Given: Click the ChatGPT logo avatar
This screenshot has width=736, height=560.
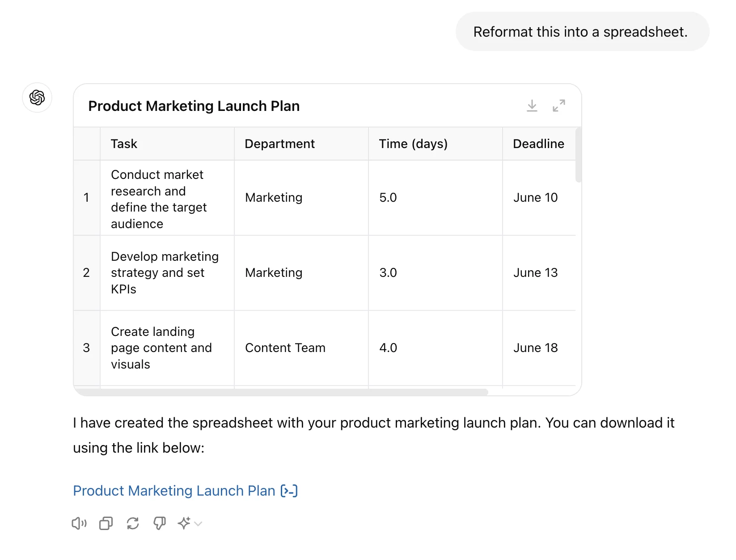Looking at the screenshot, I should [x=37, y=98].
